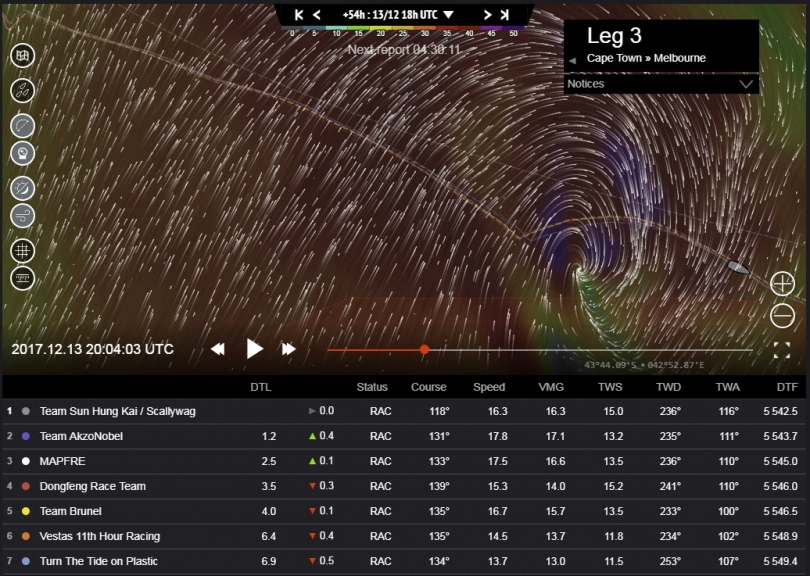Click AkzoNobel's green gain arrow 0.4
Screen dimensions: 810x576
point(321,436)
